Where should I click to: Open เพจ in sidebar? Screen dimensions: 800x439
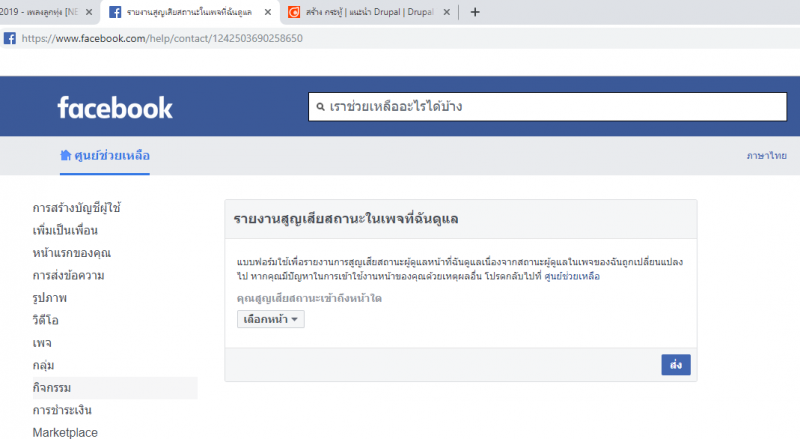click(42, 343)
